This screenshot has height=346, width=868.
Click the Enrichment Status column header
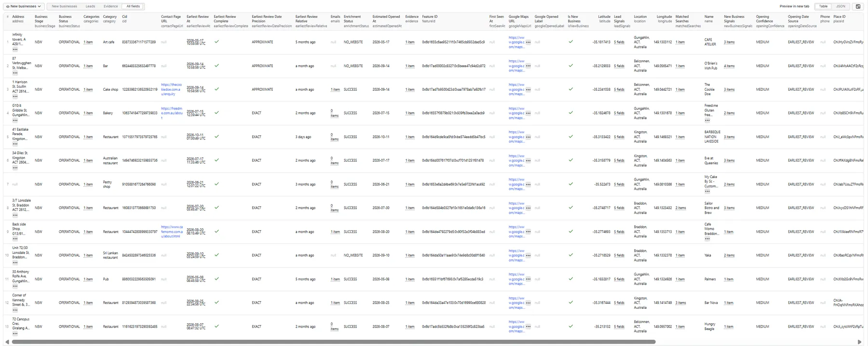(x=356, y=21)
